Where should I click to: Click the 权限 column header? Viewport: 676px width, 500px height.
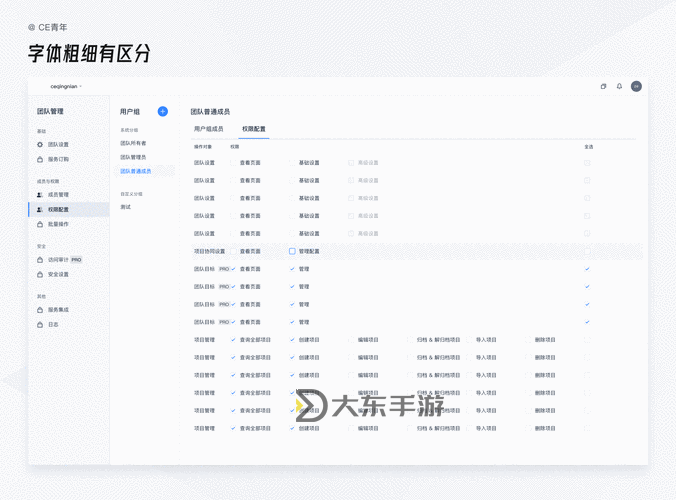235,147
